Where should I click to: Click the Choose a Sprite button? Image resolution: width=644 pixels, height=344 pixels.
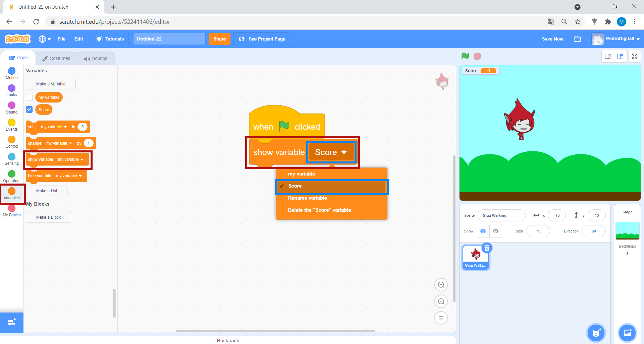coord(596,333)
